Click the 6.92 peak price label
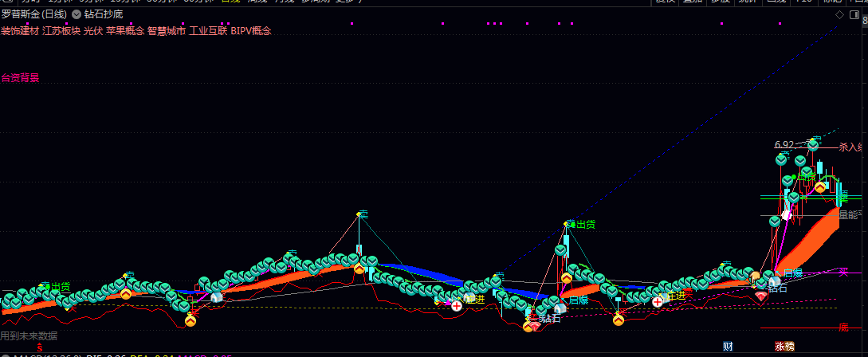868x357 pixels. [x=784, y=145]
